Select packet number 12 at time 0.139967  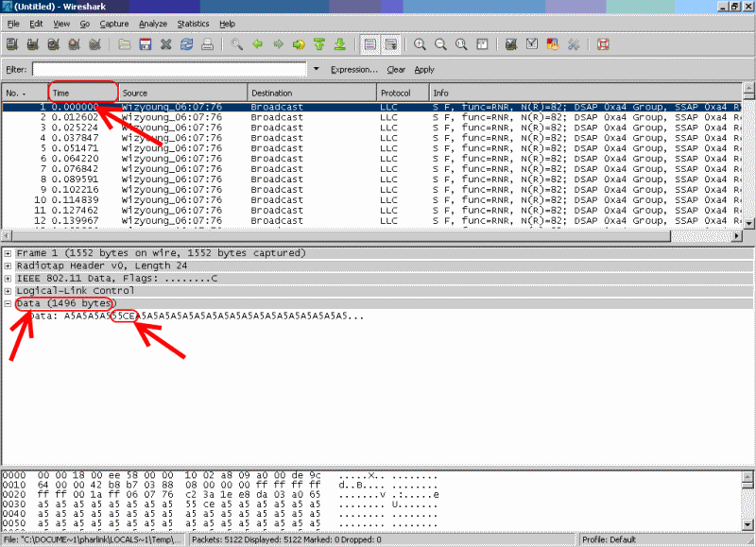tap(371, 221)
